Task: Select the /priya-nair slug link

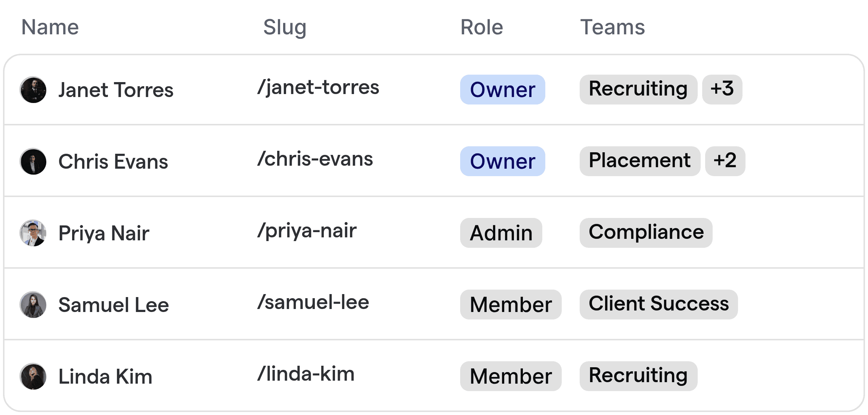Action: 307,231
